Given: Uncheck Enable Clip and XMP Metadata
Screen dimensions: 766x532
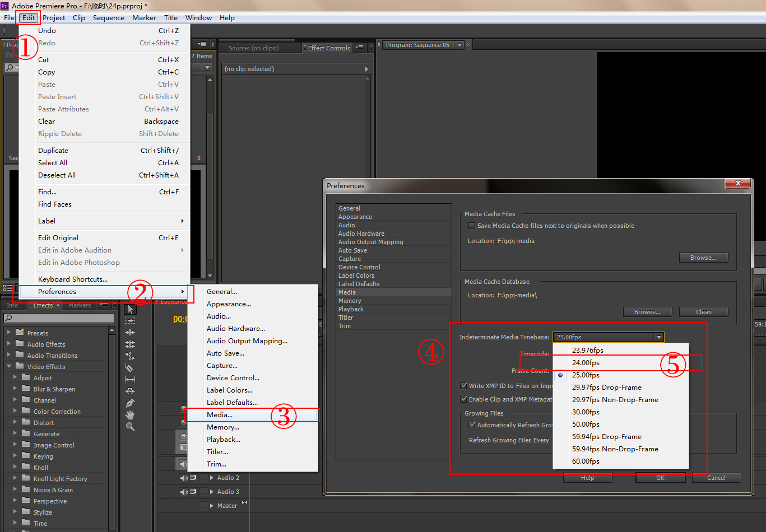Looking at the screenshot, I should (x=463, y=399).
